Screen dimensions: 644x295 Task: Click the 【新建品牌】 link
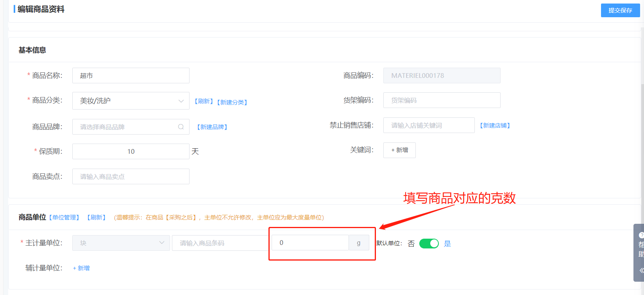click(x=212, y=127)
